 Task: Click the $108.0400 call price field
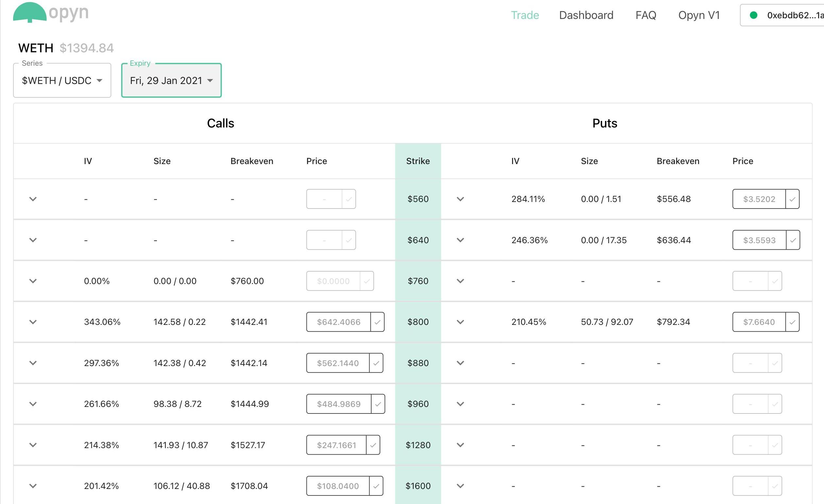point(338,486)
